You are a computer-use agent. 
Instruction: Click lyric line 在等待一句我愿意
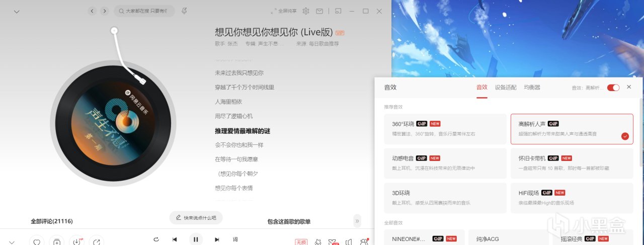(236, 159)
